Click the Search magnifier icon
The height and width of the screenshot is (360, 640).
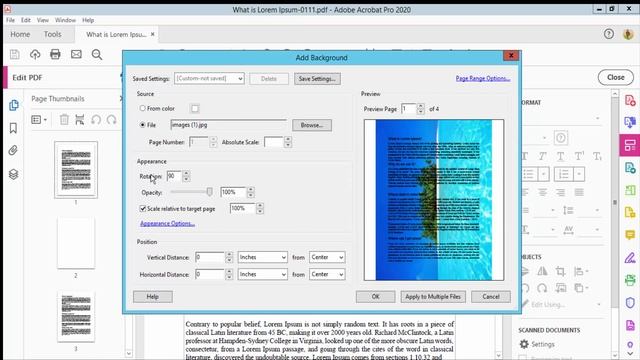pyautogui.click(x=97, y=54)
